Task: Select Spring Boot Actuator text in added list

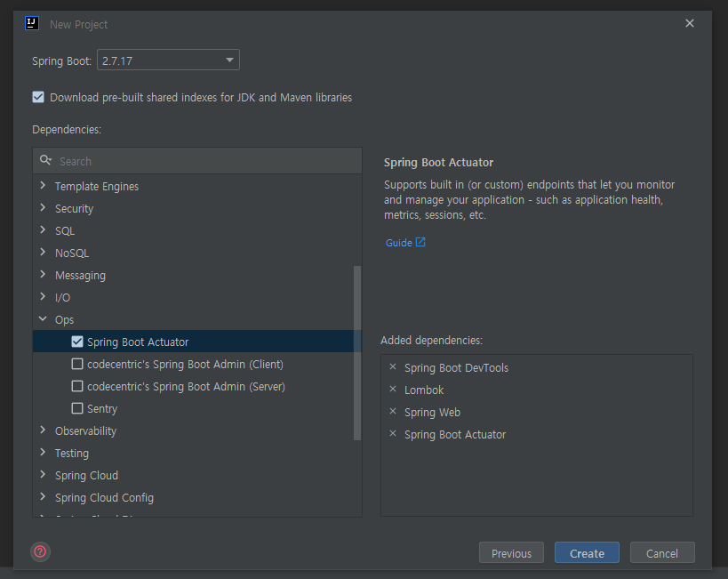Action: point(455,435)
